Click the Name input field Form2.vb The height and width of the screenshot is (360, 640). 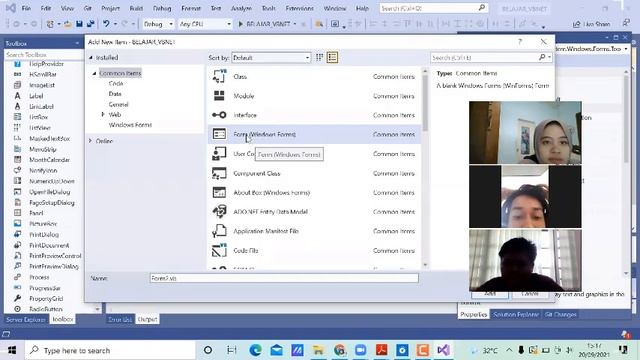click(284, 278)
